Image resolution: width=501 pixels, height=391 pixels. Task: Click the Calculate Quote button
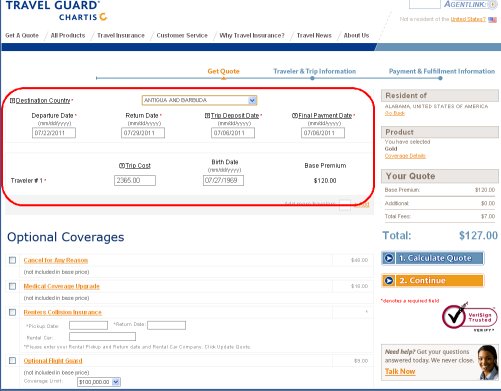(433, 258)
